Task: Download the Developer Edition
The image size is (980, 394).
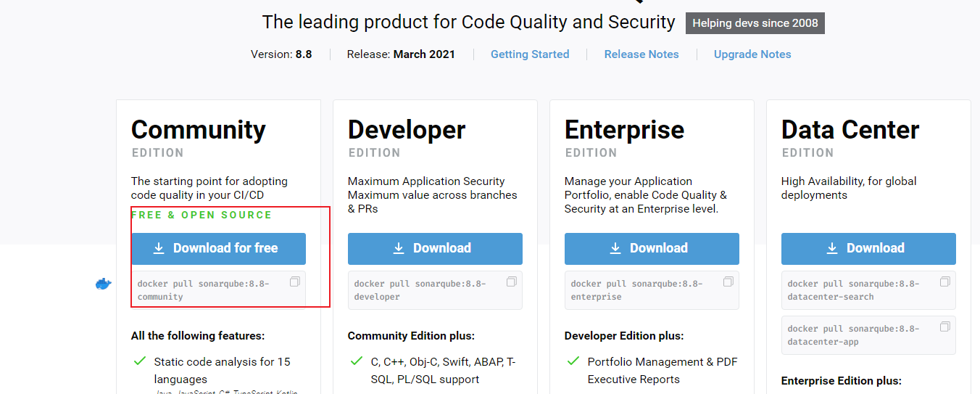Action: pyautogui.click(x=435, y=248)
